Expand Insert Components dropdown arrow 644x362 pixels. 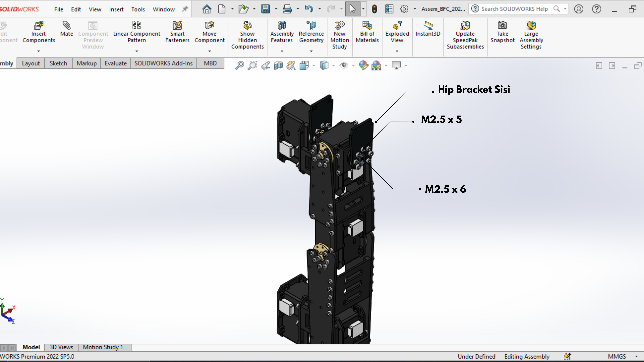[39, 51]
